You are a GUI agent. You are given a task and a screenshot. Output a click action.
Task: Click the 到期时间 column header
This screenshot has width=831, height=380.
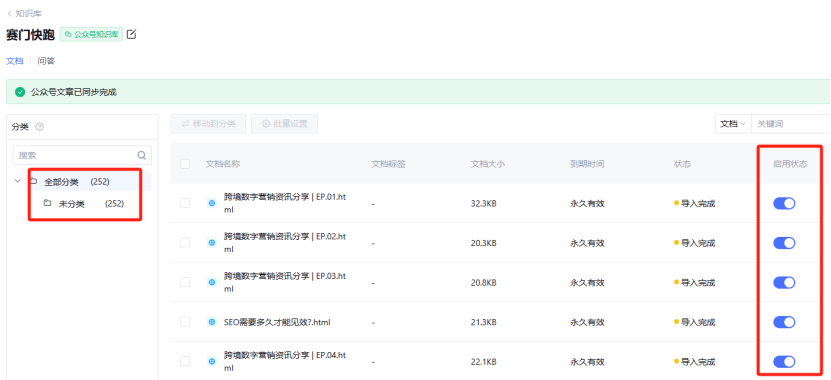587,164
